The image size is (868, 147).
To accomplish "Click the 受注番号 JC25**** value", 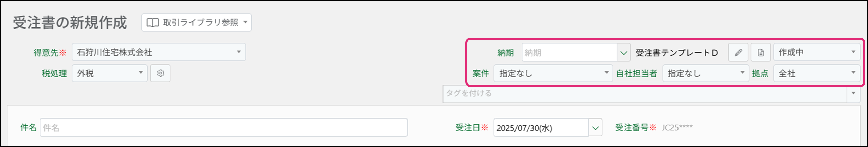I will pyautogui.click(x=677, y=128).
